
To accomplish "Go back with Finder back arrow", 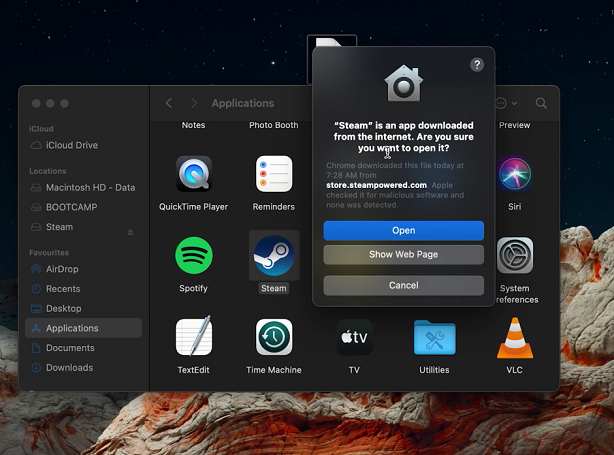I will click(169, 103).
